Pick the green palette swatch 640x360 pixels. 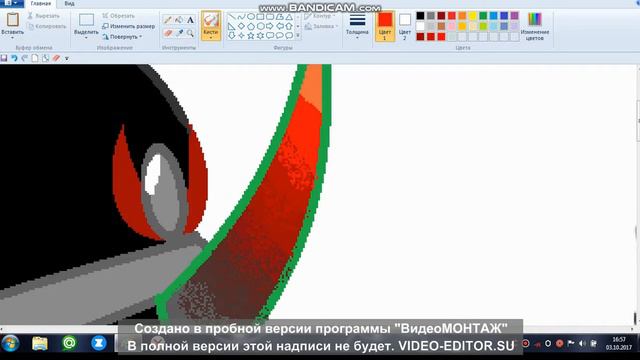click(x=483, y=16)
